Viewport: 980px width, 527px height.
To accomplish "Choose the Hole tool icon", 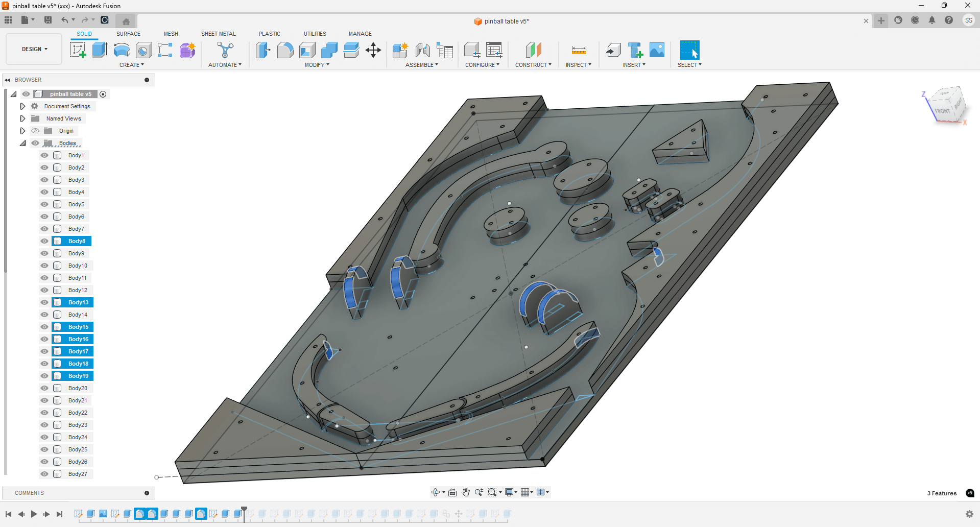I will (144, 50).
